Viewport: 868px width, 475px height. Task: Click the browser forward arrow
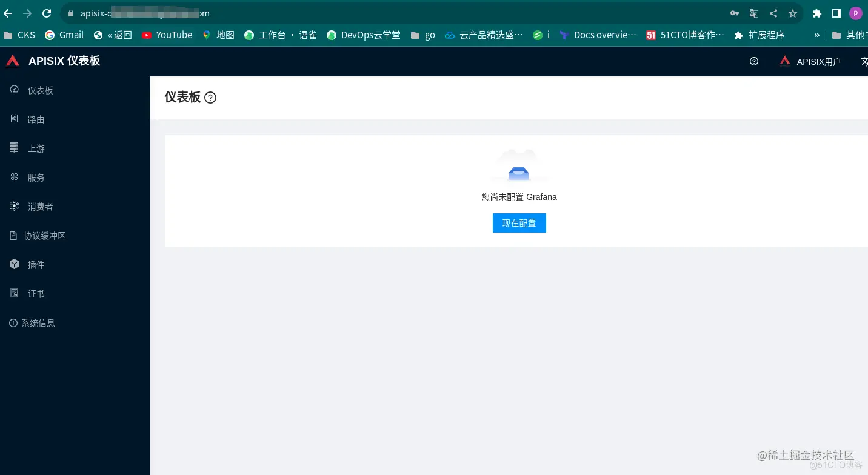click(x=27, y=13)
